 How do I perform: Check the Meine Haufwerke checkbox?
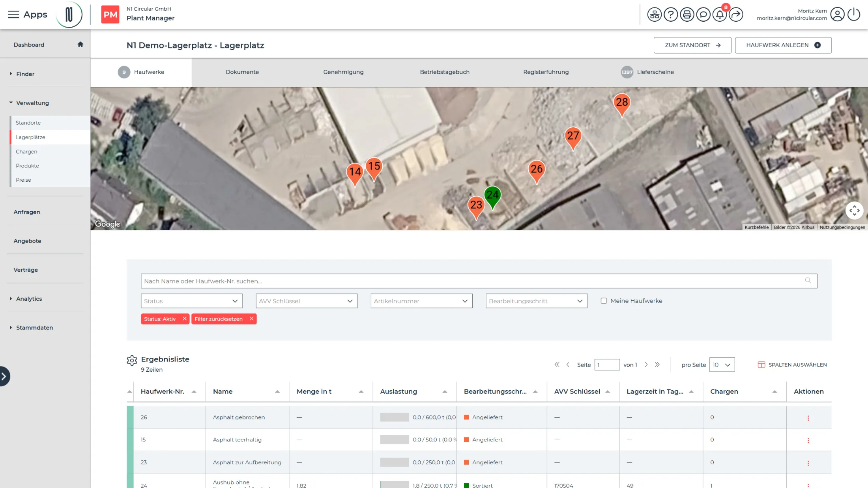click(604, 301)
